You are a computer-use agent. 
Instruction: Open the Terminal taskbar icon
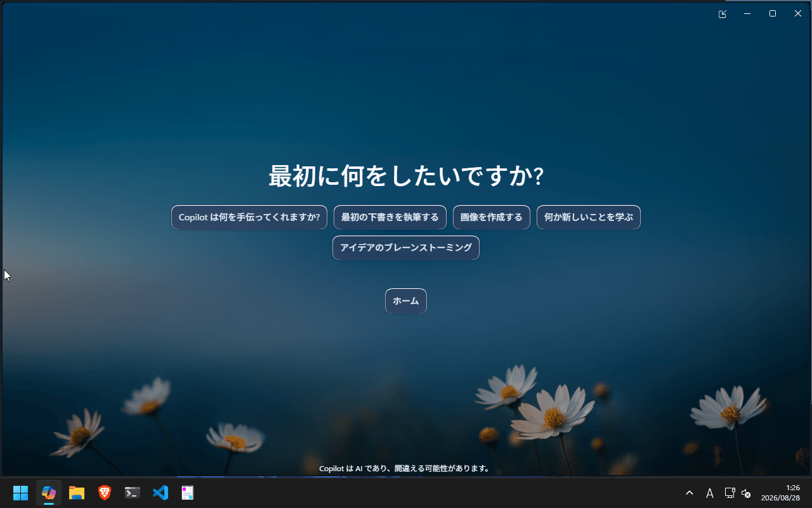pos(133,493)
